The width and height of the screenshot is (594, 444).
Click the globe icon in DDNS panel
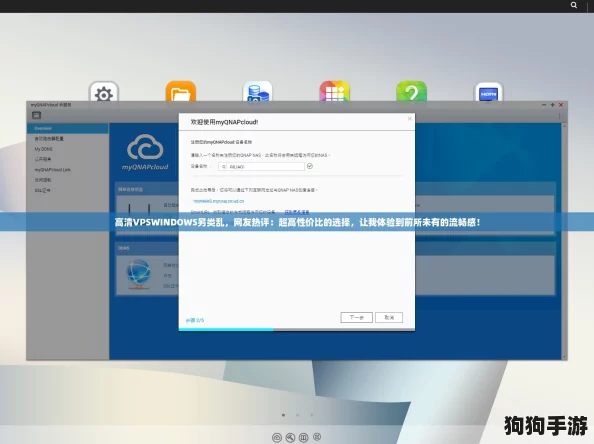(x=138, y=274)
